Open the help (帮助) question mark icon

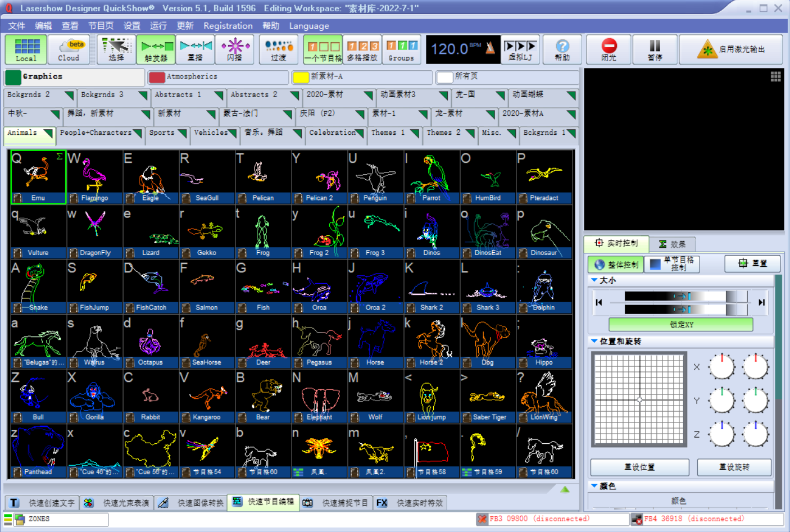click(x=562, y=49)
